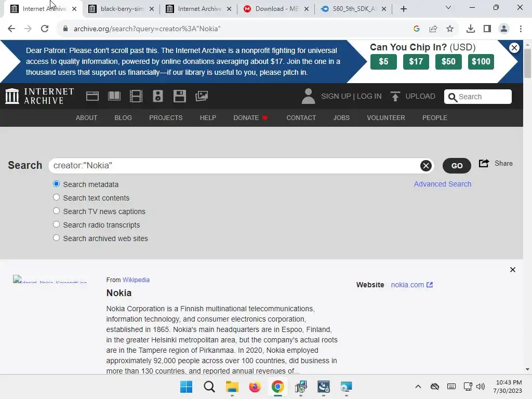This screenshot has height=399, width=532.
Task: Switch to black-berry-sim tab
Action: point(121,9)
